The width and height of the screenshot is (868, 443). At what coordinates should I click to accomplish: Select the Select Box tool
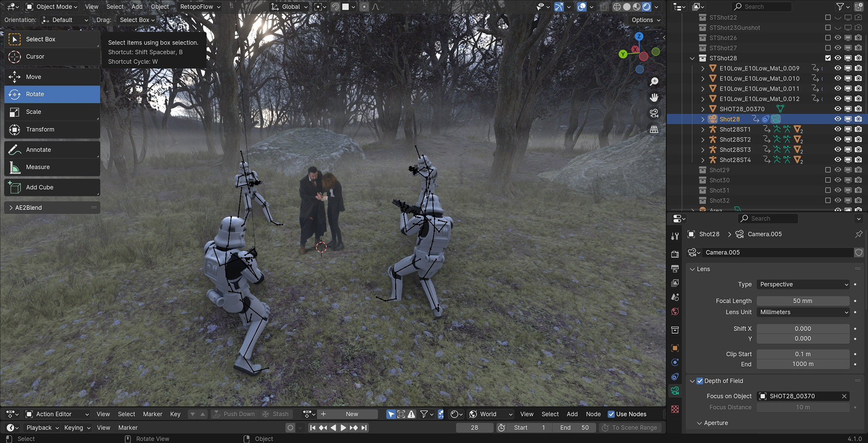pyautogui.click(x=52, y=39)
